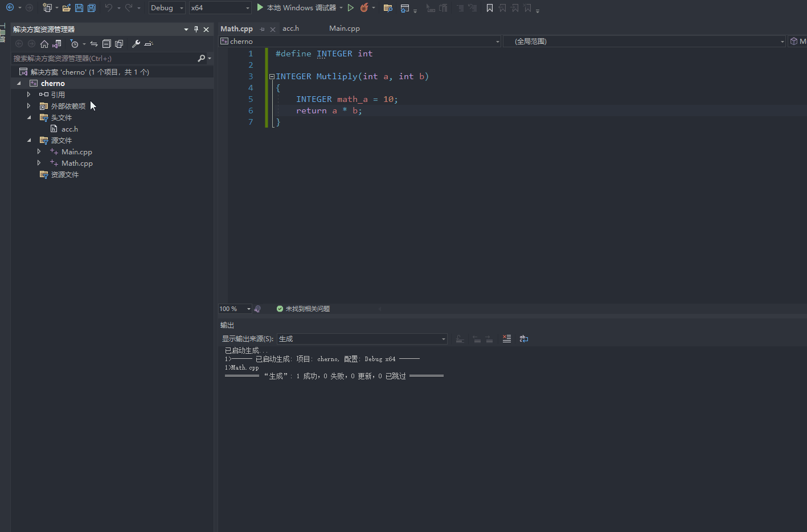
Task: Pin the Solution Explorer panel
Action: (x=196, y=29)
